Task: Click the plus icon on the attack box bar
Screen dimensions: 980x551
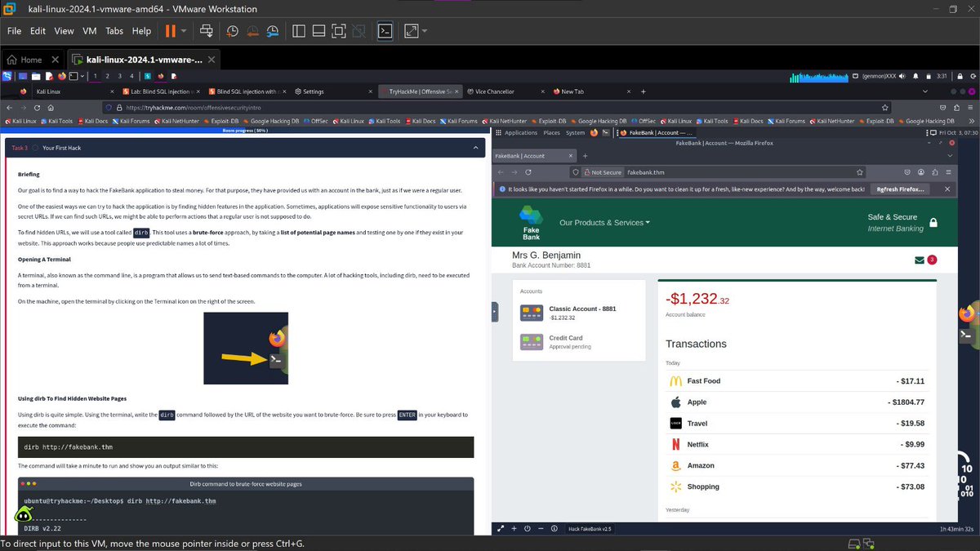Action: click(514, 528)
